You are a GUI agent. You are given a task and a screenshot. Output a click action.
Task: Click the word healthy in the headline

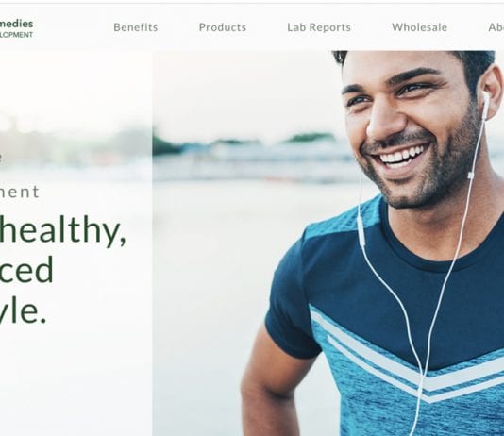(x=62, y=230)
